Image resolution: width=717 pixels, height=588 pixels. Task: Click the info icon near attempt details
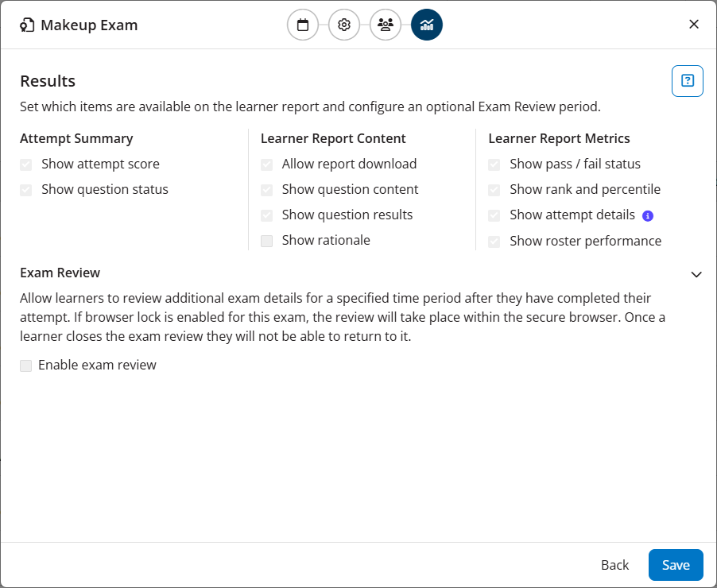point(647,215)
